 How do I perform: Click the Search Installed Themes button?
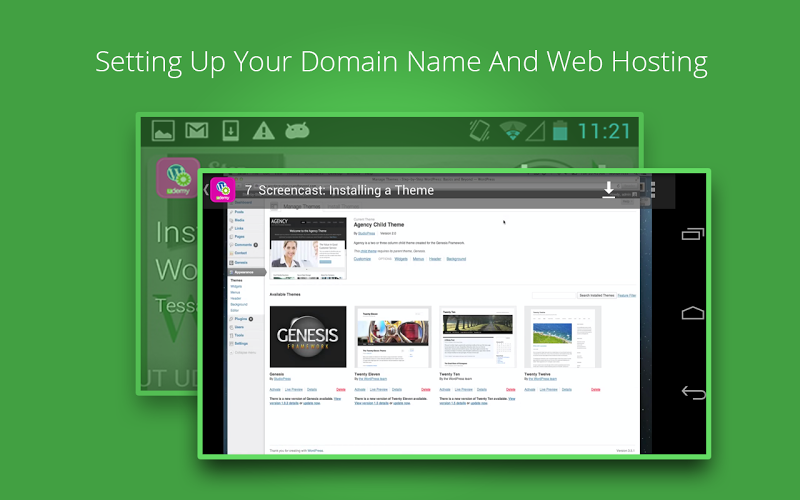pos(596,295)
